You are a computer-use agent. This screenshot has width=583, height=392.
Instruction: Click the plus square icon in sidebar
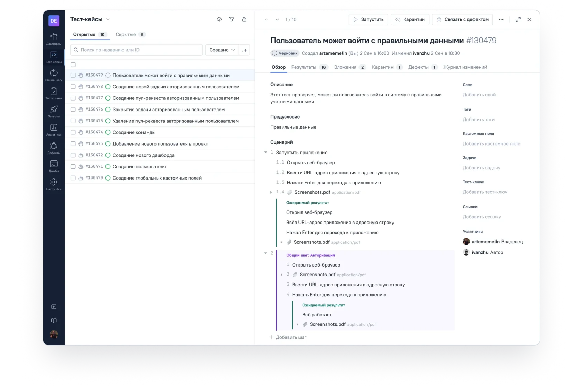[x=54, y=307]
